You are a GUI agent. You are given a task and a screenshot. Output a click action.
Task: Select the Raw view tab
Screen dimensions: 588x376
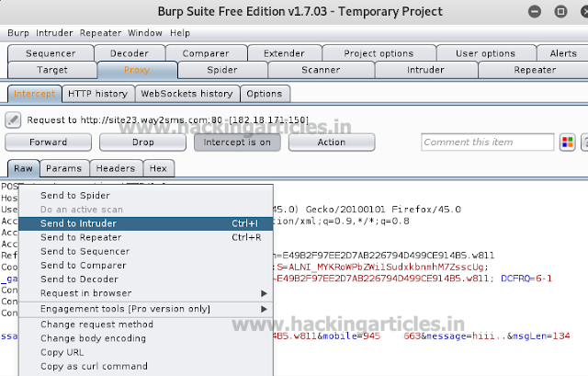pos(23,168)
